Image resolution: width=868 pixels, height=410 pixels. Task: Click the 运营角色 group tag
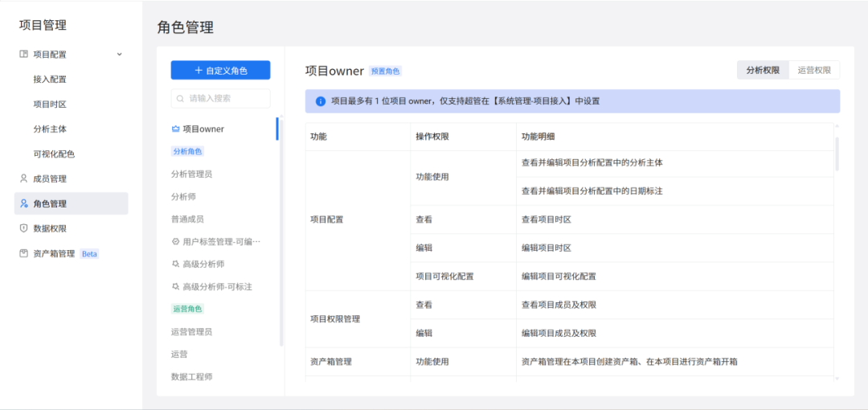187,309
